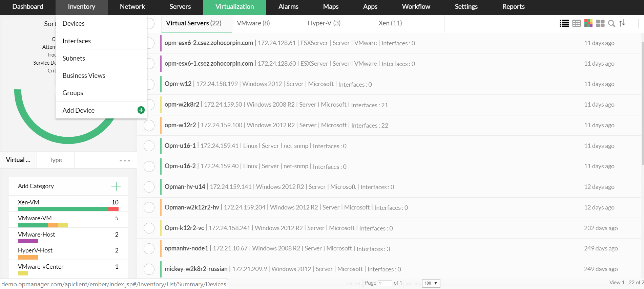Viewport: 644px width, 289px height.
Task: Select checkbox for Opman-w2k12r2-hv row
Action: [149, 207]
